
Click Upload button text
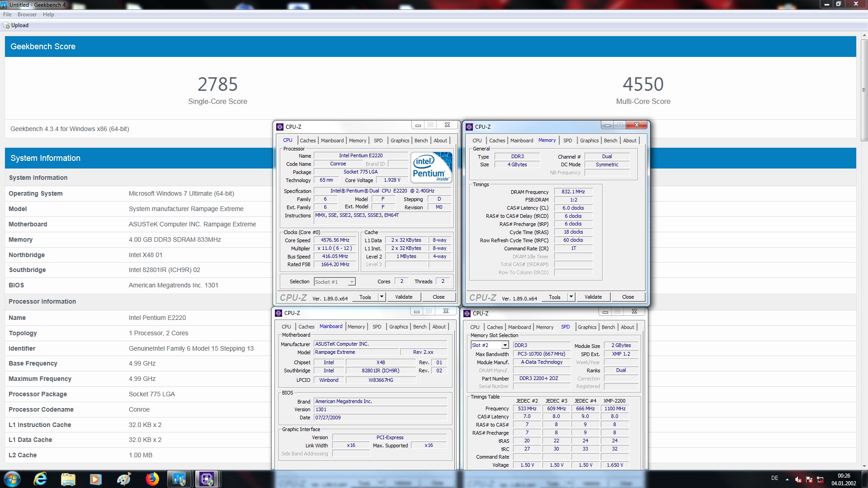pyautogui.click(x=20, y=25)
